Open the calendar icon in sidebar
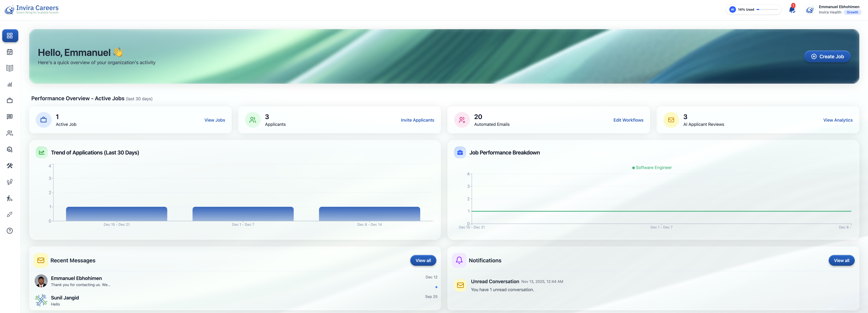Screen dimensions: 868x313 (x=10, y=52)
